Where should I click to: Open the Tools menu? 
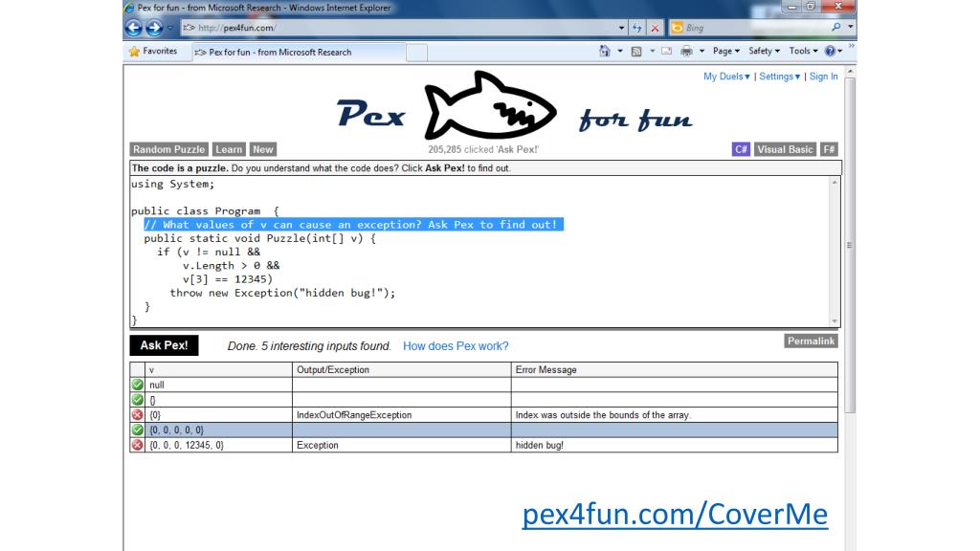[803, 52]
